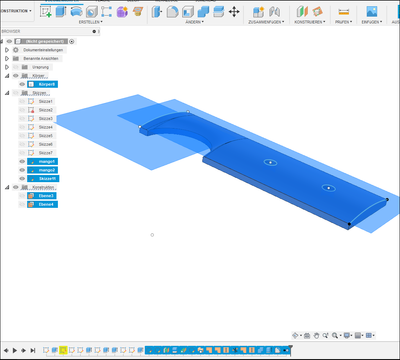Toggle visibility of Körper8 body

22,84
